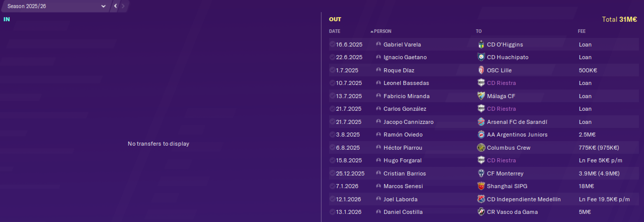Screen dimensions: 644x222
Task: Click the Shanghai SIPG club crest
Action: [481, 186]
